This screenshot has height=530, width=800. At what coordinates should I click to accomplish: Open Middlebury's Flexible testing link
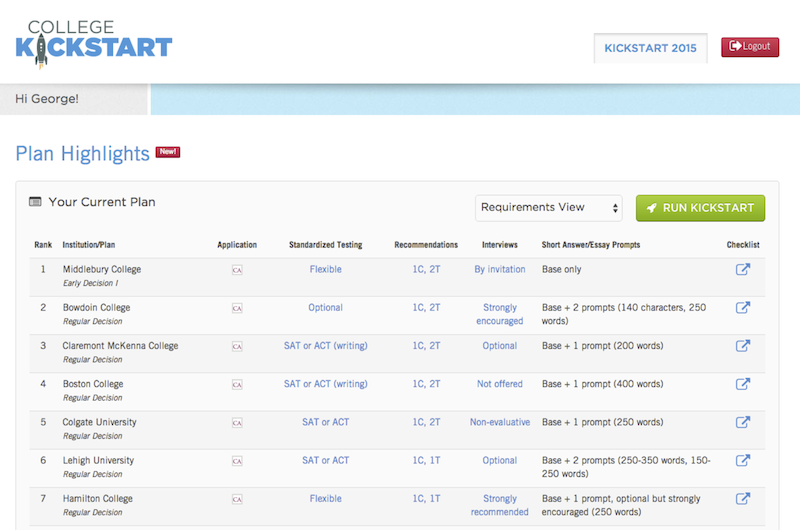[326, 269]
